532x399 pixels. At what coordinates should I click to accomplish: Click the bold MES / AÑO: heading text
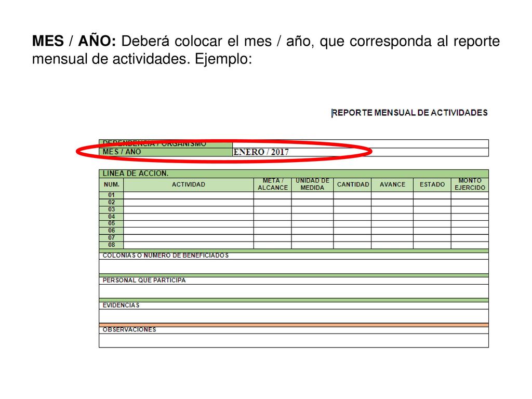coord(74,41)
